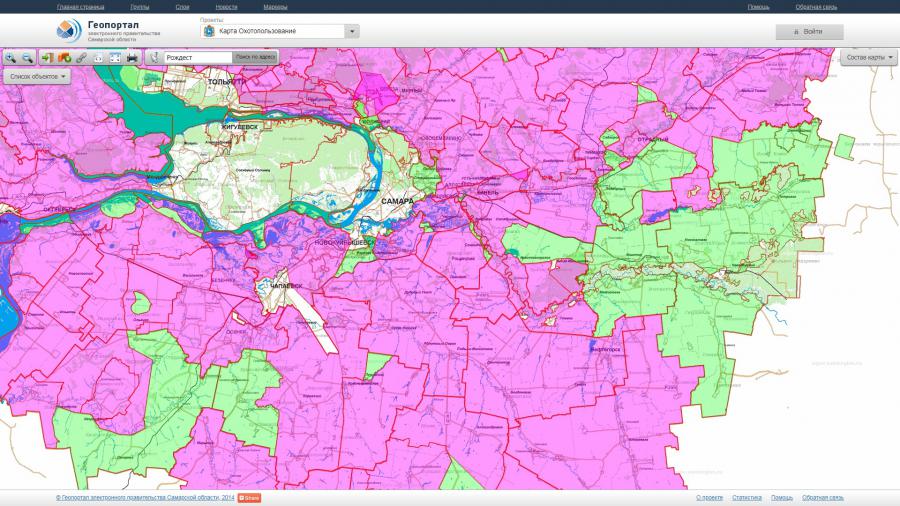The width and height of the screenshot is (900, 506).
Task: Click the orange layers icon in toolbar
Action: coord(63,58)
